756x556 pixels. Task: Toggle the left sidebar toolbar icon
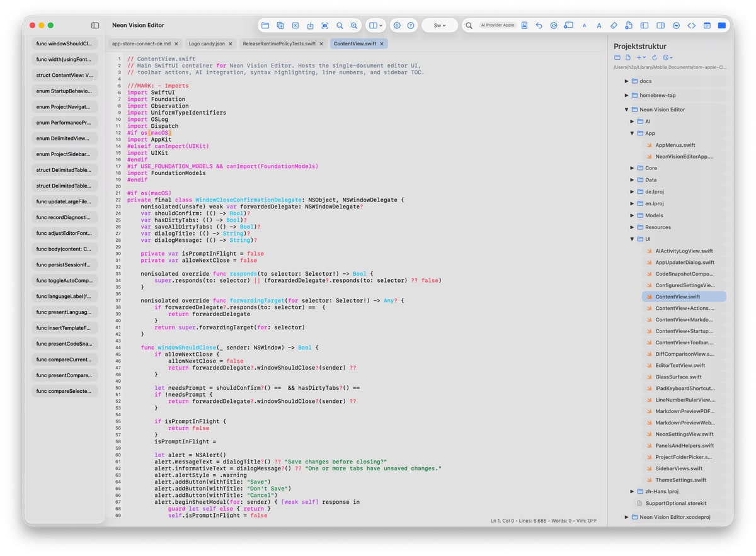[x=644, y=25]
